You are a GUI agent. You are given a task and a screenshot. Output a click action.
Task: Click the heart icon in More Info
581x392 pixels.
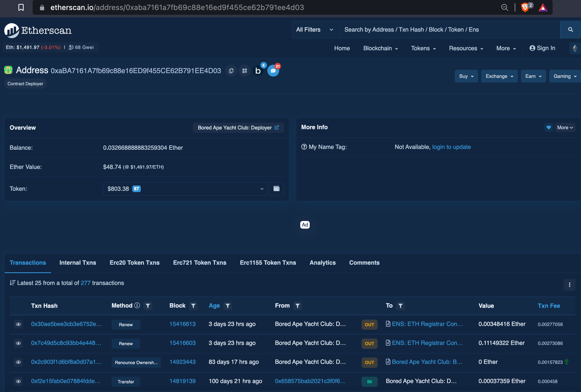tap(549, 128)
